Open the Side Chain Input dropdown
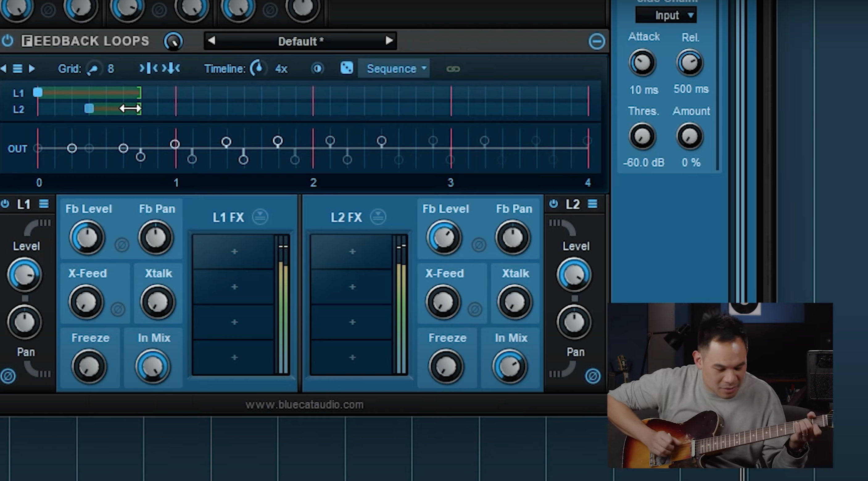 (x=666, y=15)
